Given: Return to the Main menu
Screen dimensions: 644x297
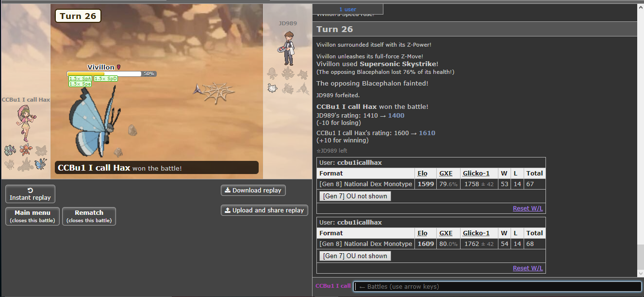Looking at the screenshot, I should [x=33, y=216].
